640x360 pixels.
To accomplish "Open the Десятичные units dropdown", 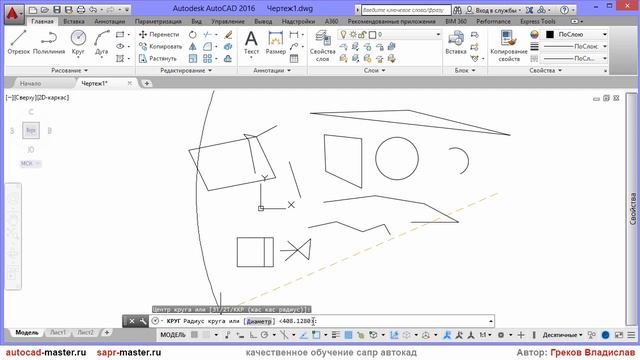I will [x=562, y=335].
